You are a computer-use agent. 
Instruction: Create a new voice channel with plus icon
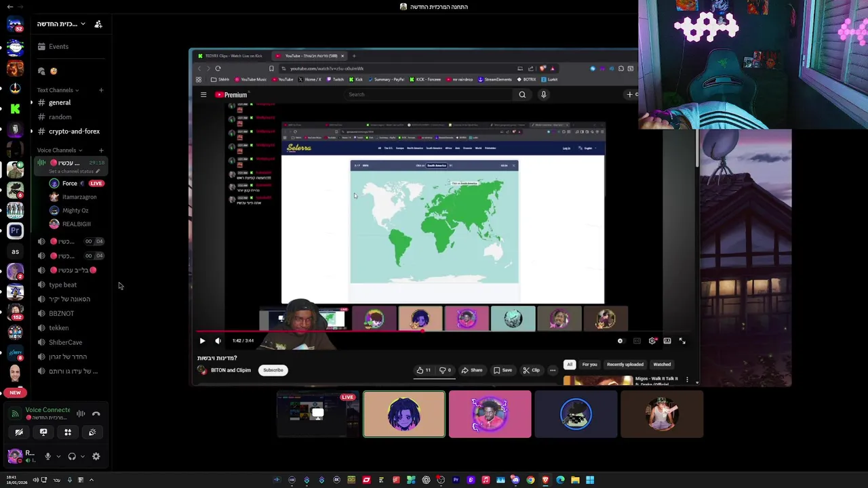click(101, 150)
